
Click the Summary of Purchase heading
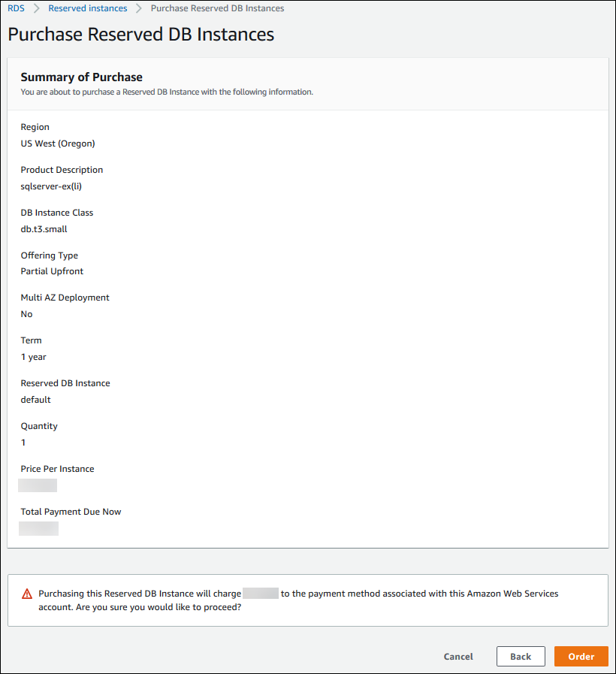coord(81,77)
